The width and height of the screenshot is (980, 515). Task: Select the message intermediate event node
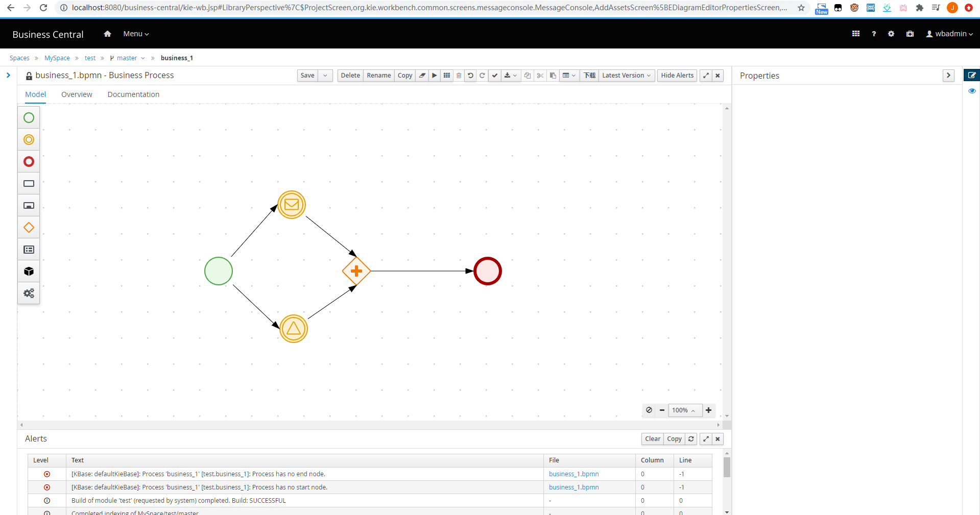coord(292,205)
